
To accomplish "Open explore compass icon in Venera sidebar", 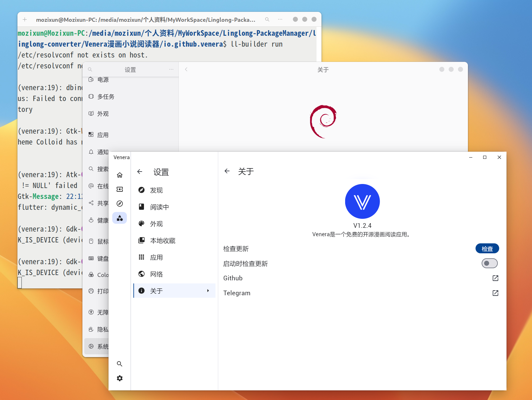I will 120,204.
